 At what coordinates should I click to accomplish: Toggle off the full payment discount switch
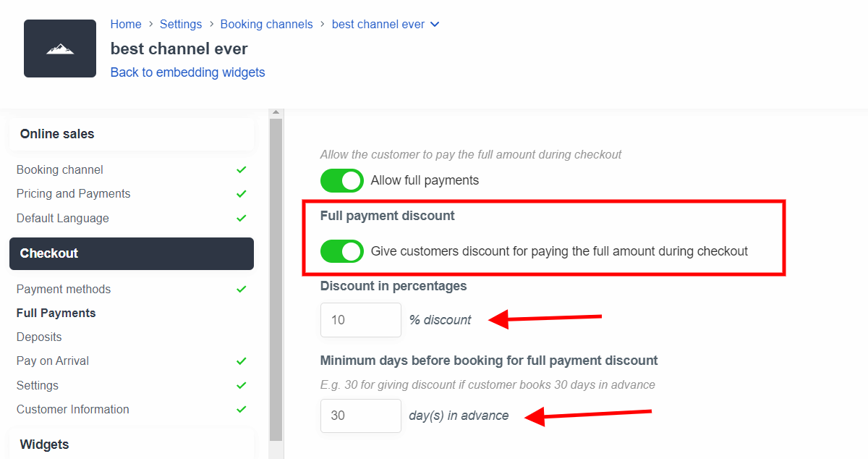tap(342, 251)
